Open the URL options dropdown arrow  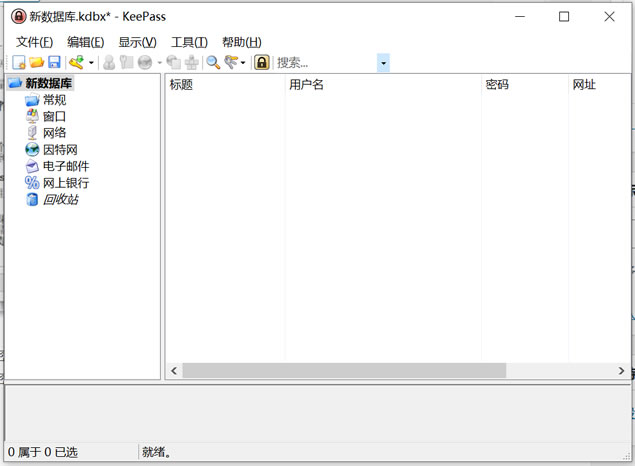click(x=160, y=63)
